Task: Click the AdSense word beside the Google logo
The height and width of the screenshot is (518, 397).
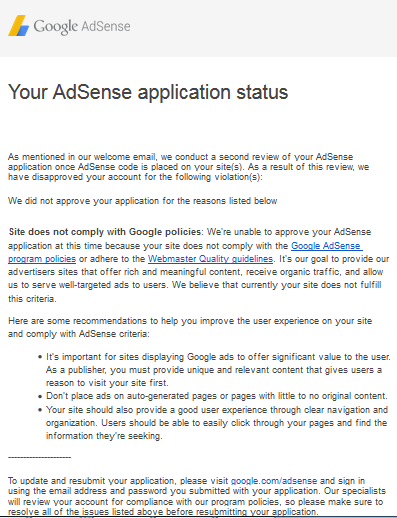Action: click(x=105, y=26)
